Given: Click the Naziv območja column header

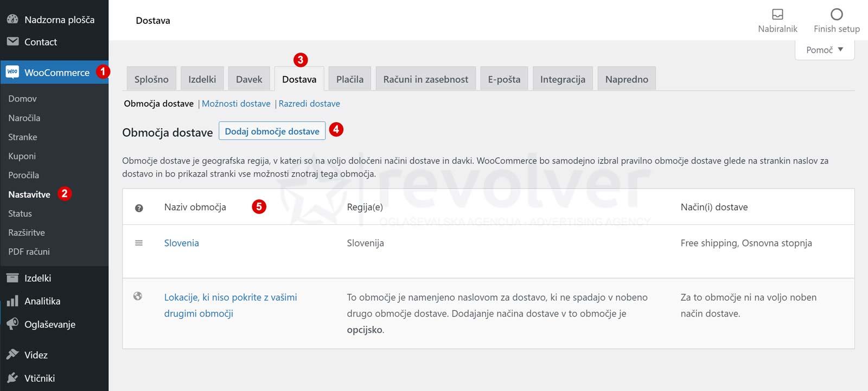Looking at the screenshot, I should click(195, 207).
